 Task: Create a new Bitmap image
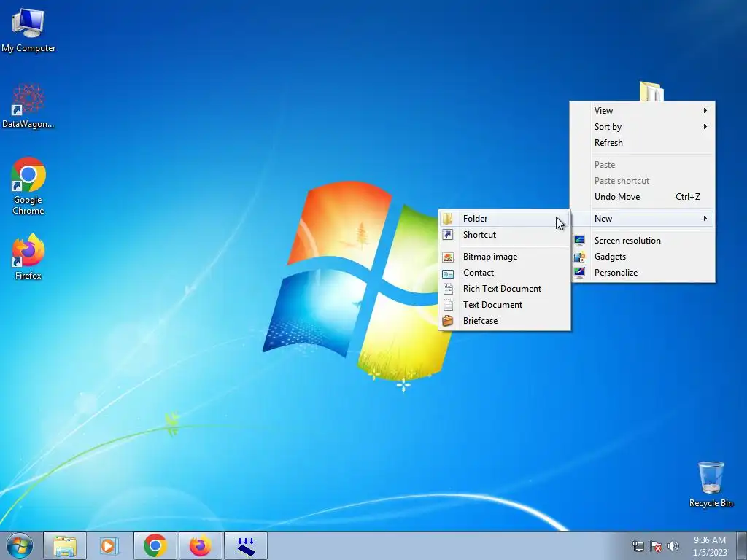point(504,257)
